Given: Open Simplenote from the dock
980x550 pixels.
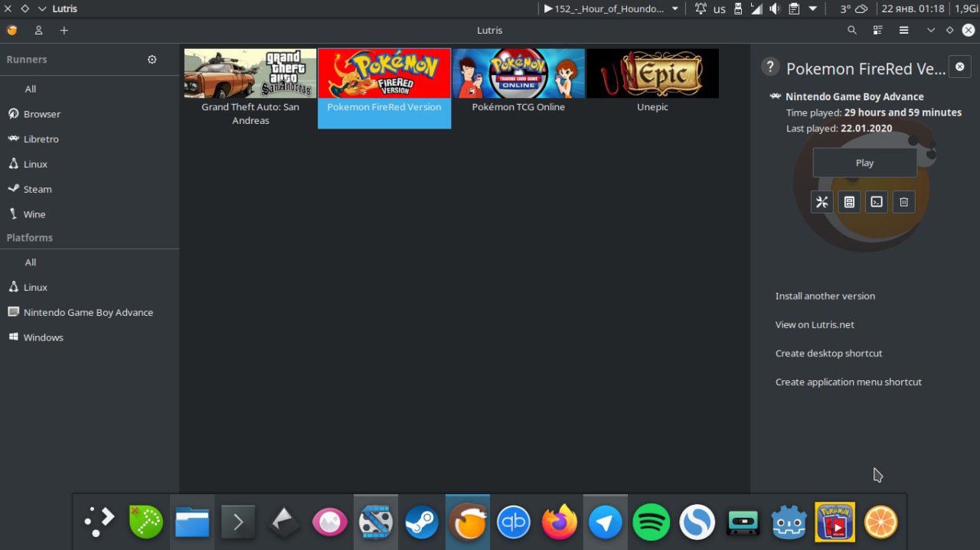Looking at the screenshot, I should (697, 523).
